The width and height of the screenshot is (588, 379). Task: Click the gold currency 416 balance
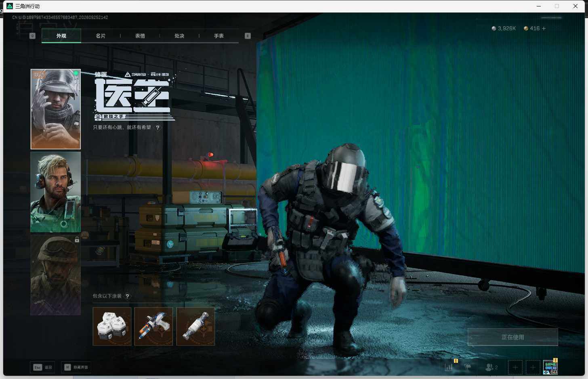click(x=531, y=28)
